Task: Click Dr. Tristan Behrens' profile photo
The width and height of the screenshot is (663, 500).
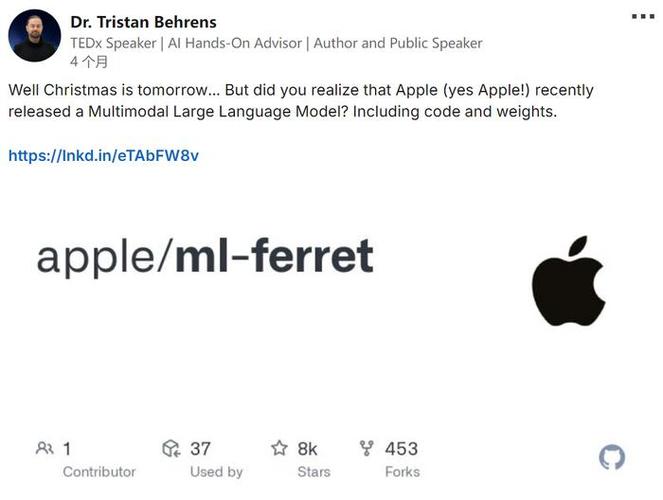Action: [x=34, y=36]
